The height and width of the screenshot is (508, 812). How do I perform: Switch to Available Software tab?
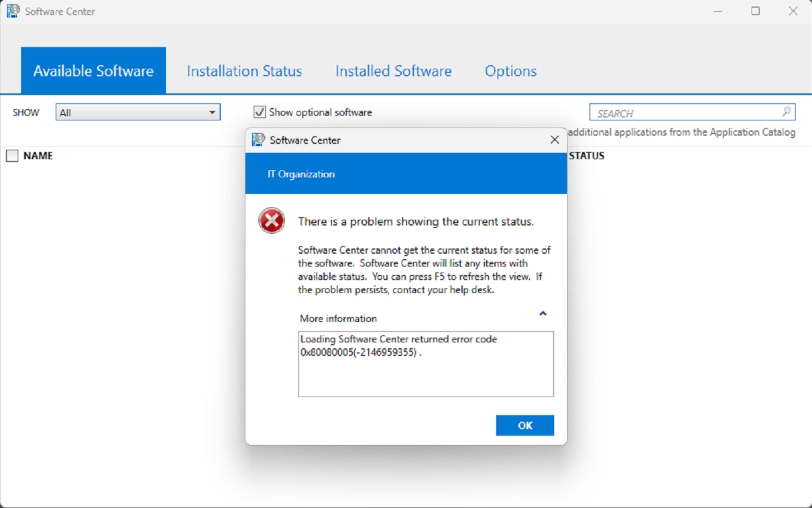click(93, 70)
